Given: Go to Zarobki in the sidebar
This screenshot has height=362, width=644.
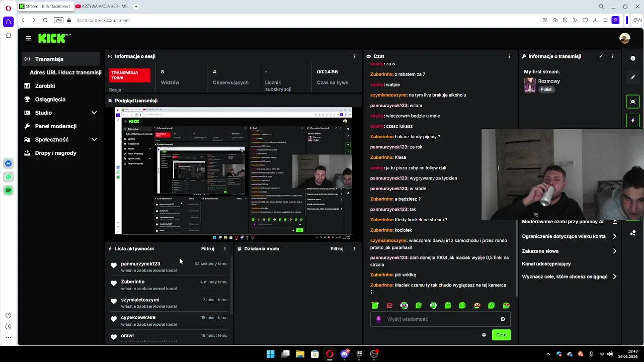Looking at the screenshot, I should click(45, 86).
